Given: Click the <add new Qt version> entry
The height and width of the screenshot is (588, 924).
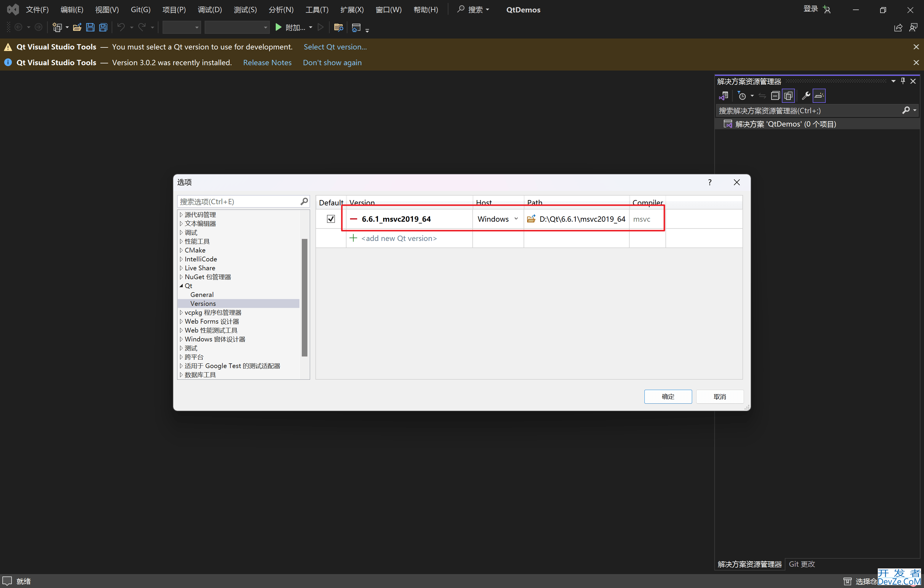Looking at the screenshot, I should point(399,238).
